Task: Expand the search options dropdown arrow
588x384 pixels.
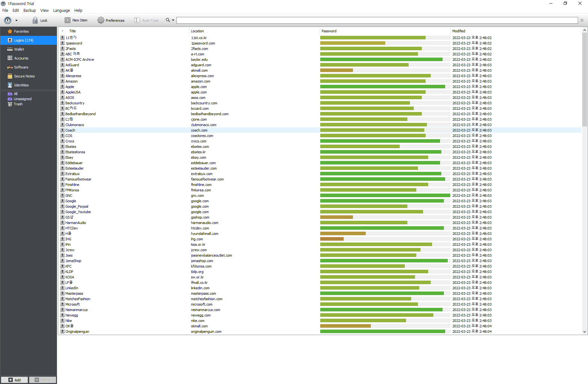Action: coord(173,20)
